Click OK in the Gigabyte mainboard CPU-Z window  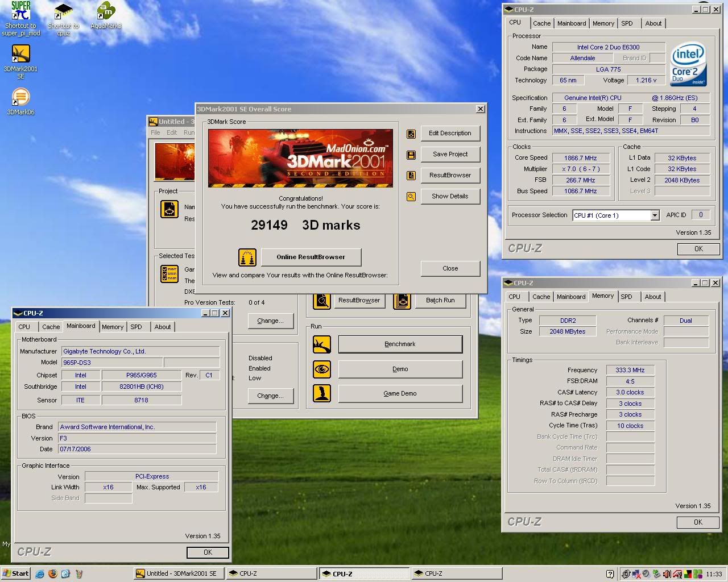pyautogui.click(x=208, y=552)
